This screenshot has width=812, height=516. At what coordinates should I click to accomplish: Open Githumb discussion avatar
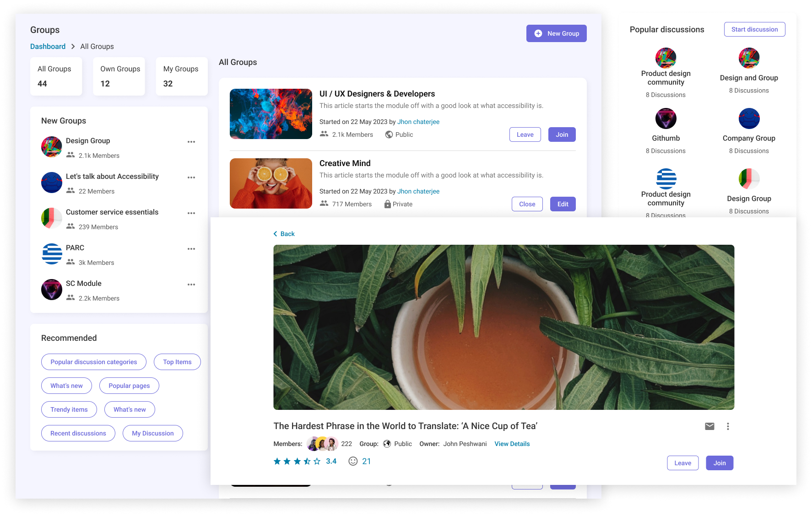(x=666, y=118)
